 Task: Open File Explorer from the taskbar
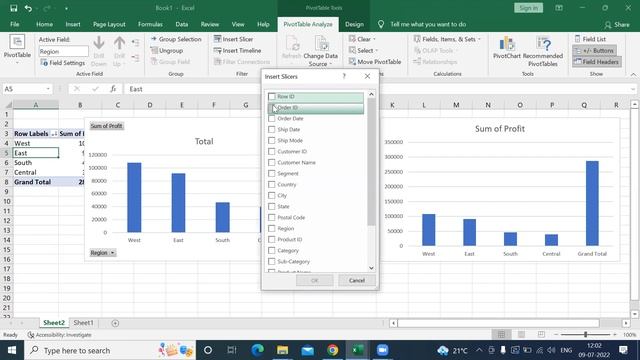click(x=282, y=350)
